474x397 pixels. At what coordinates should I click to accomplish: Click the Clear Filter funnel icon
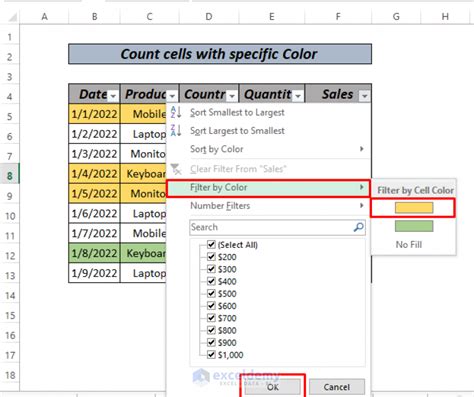pyautogui.click(x=176, y=169)
